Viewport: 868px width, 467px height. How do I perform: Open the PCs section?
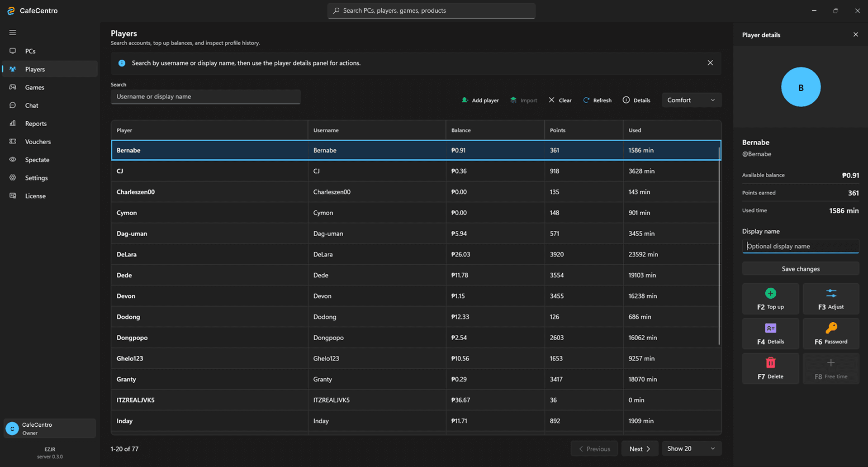point(50,51)
